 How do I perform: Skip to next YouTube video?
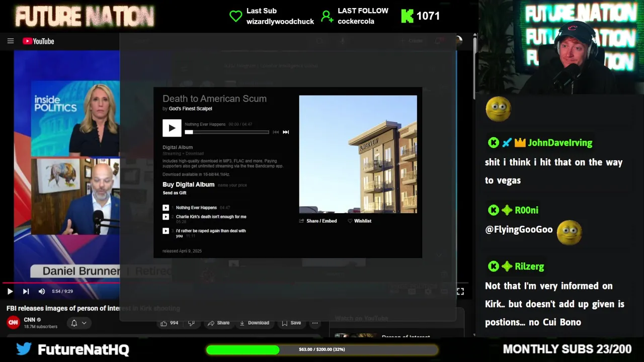click(x=26, y=291)
